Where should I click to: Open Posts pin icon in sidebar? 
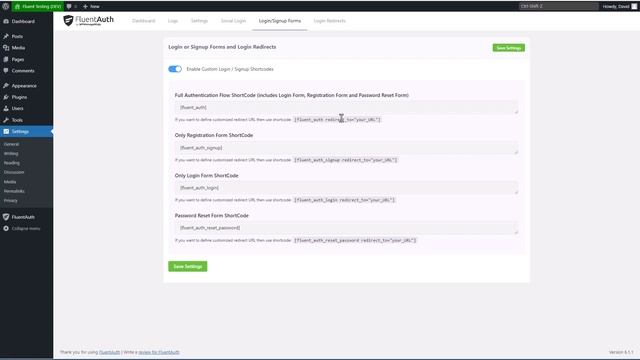click(x=6, y=36)
